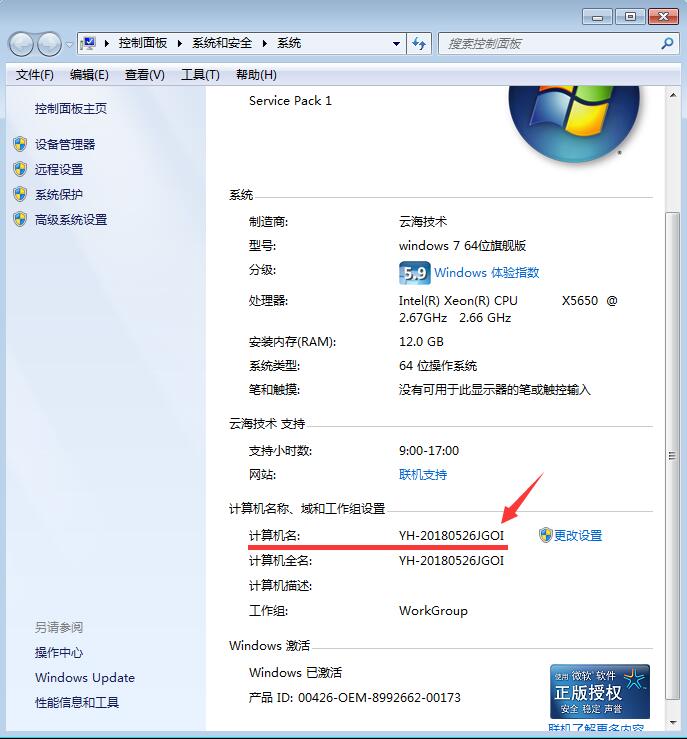Go forward with the Forward arrow button

(49, 44)
